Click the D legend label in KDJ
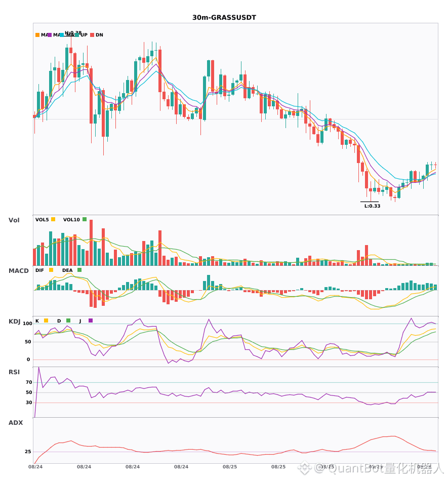The image size is (448, 481). click(59, 321)
